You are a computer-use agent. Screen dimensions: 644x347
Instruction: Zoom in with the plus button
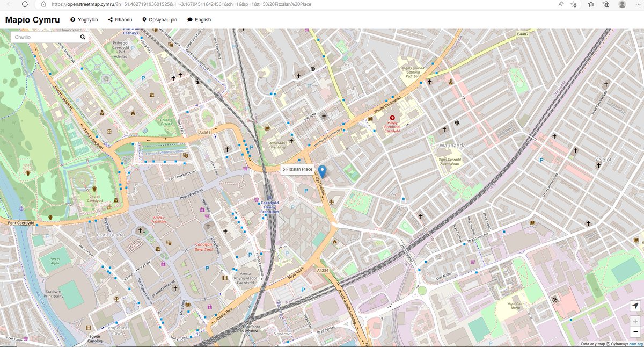point(635,321)
